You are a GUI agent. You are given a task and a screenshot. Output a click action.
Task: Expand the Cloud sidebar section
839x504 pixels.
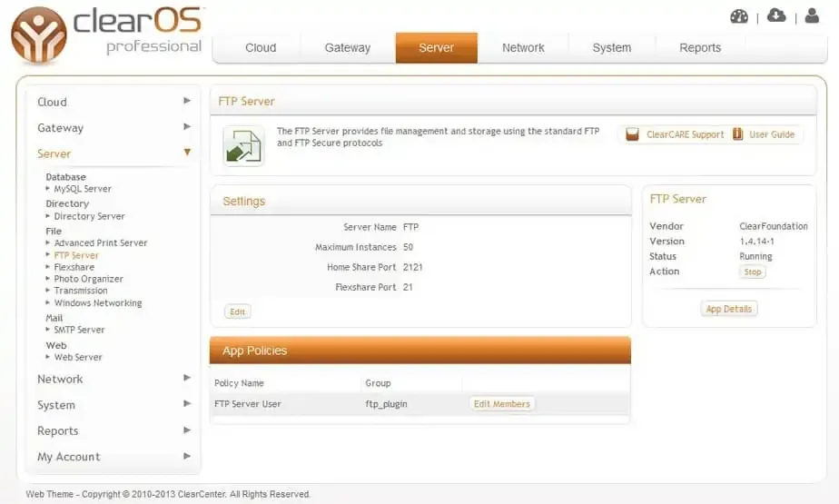(x=187, y=101)
